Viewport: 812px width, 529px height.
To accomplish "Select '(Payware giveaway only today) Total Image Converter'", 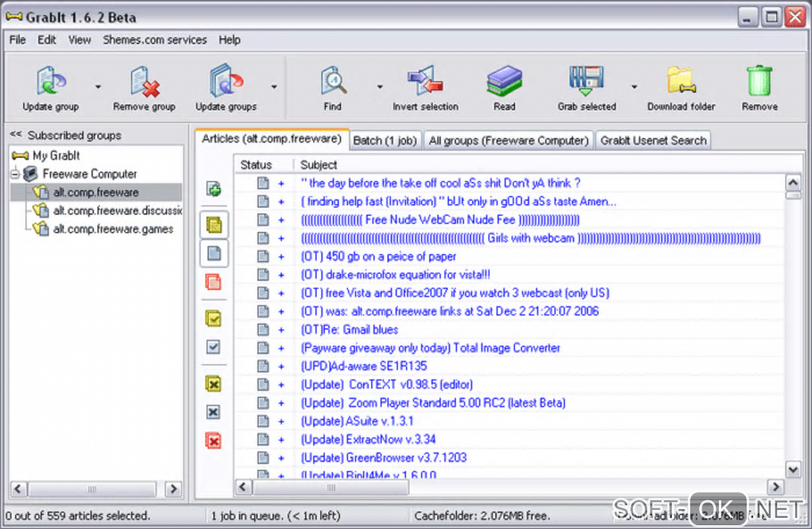I will coord(431,348).
